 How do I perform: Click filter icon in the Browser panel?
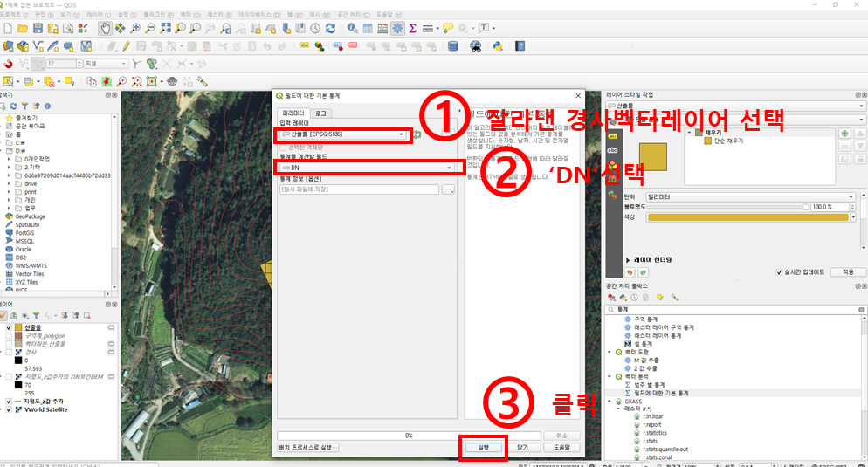(x=25, y=106)
